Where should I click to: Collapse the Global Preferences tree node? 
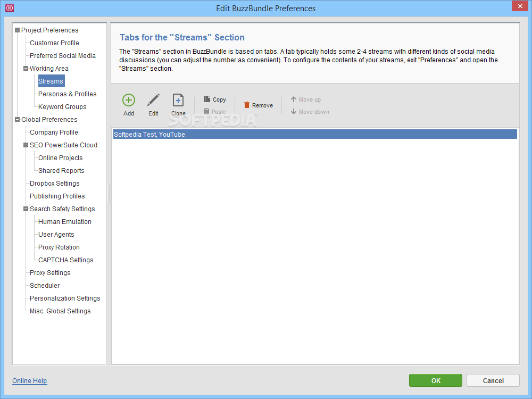click(18, 119)
